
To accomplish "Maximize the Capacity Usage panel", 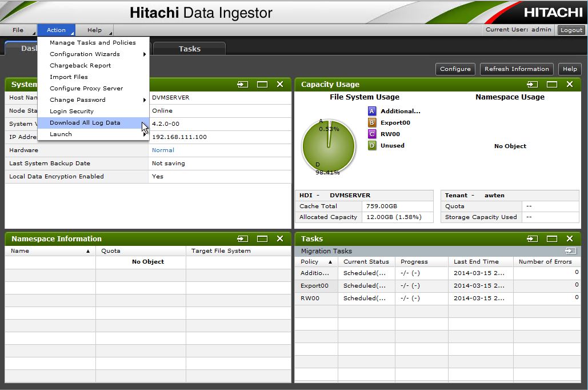I will (551, 85).
